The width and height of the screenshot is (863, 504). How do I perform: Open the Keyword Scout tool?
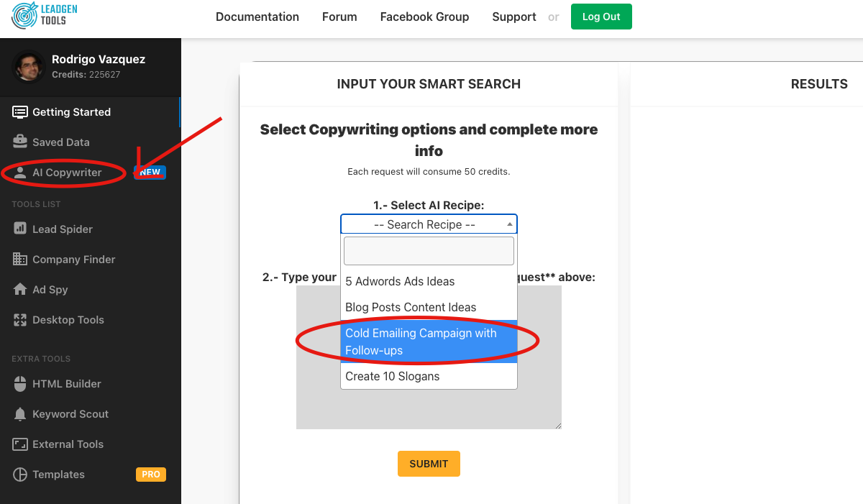70,413
